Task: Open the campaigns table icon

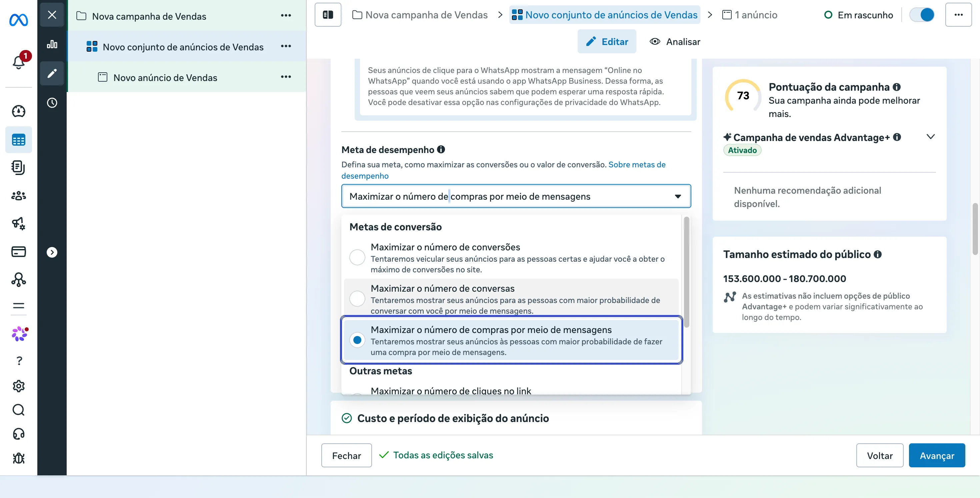Action: point(19,140)
